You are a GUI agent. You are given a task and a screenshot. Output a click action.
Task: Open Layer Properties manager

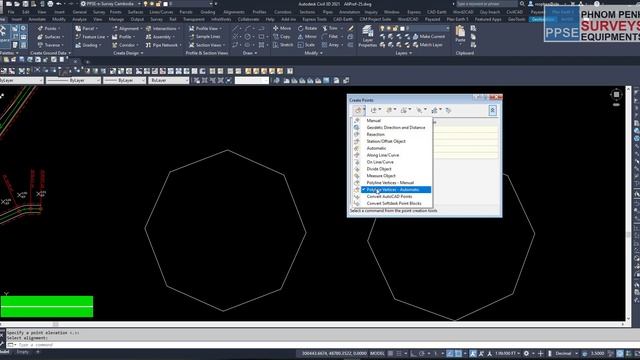pos(368,36)
